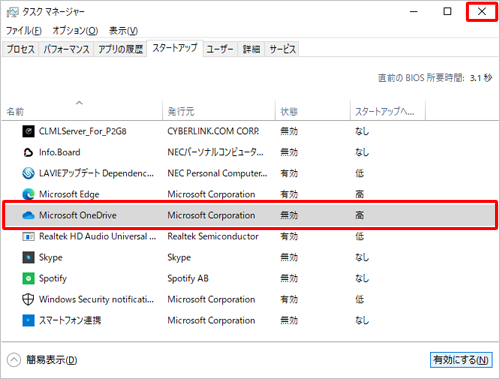Image resolution: width=500 pixels, height=379 pixels.
Task: Click publisher CYBERLINK.COM CORP.
Action: pos(213,131)
